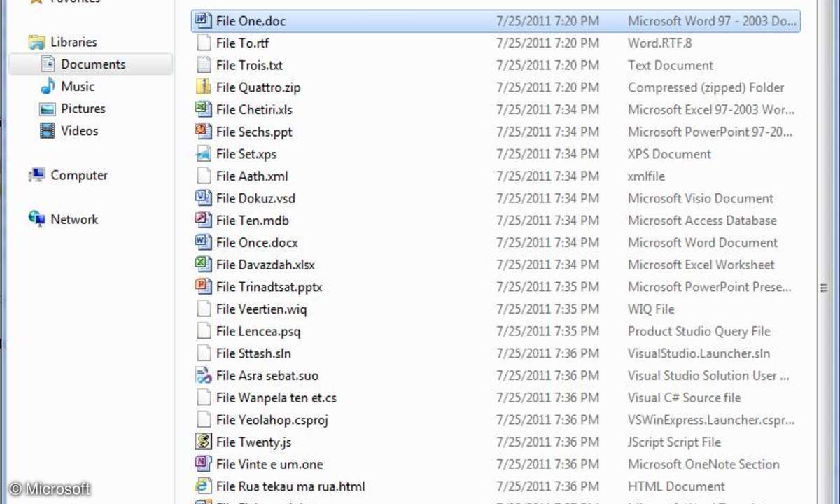Select the file name 'File Lencea.psq'
The width and height of the screenshot is (840, 504).
tap(258, 331)
